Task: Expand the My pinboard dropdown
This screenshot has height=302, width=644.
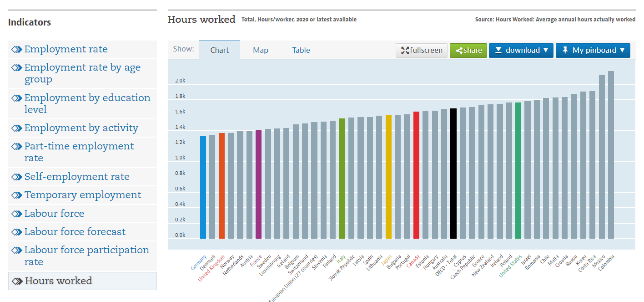Action: tap(593, 51)
